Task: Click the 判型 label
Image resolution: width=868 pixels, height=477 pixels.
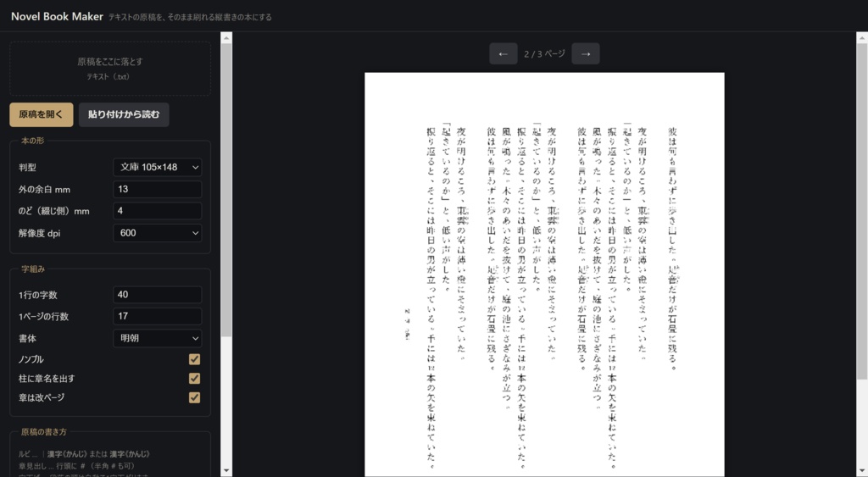Action: coord(27,167)
